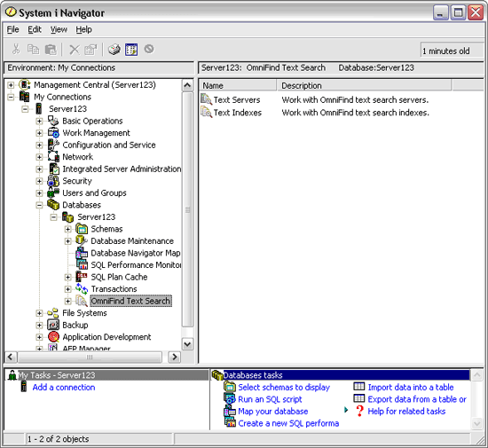The width and height of the screenshot is (488, 448).
Task: Click the tree vertical scrollbar thumb
Action: pyautogui.click(x=187, y=209)
